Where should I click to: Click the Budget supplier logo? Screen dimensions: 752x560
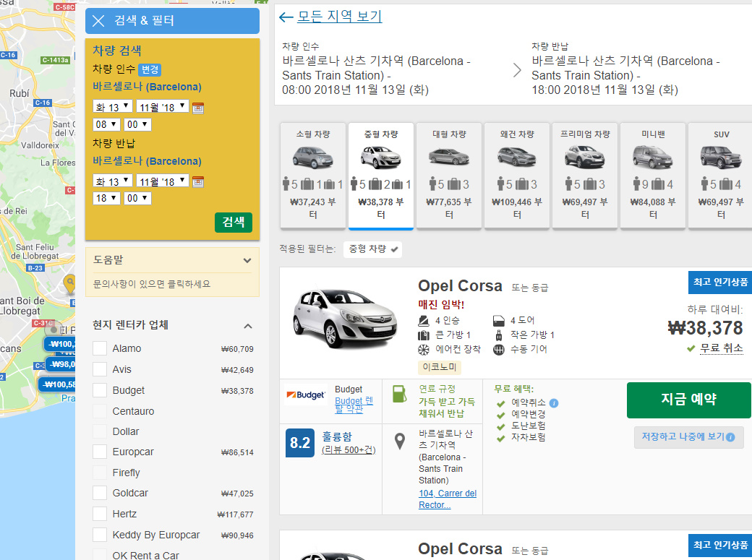[x=305, y=395]
